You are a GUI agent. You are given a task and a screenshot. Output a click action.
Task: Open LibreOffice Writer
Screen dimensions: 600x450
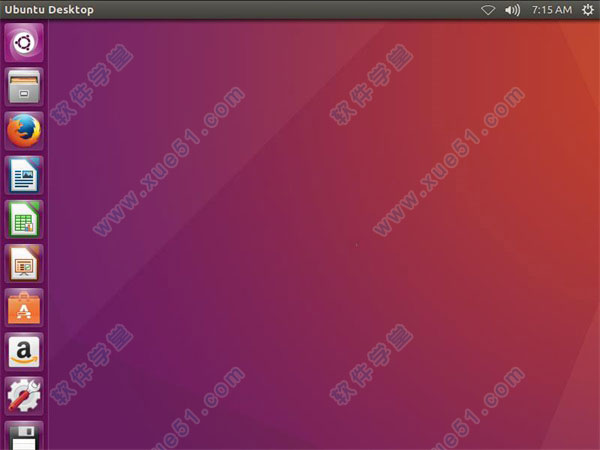24,175
